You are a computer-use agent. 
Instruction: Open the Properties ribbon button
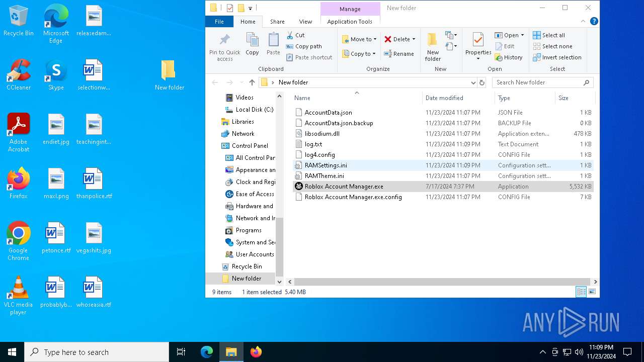[x=478, y=47]
